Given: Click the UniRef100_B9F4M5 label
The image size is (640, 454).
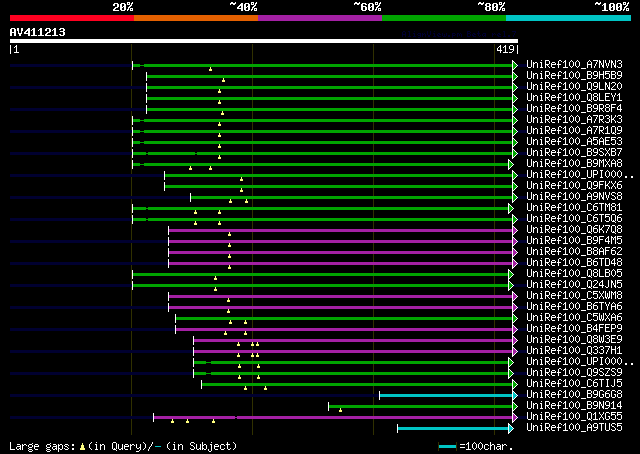Looking at the screenshot, I should point(574,241).
